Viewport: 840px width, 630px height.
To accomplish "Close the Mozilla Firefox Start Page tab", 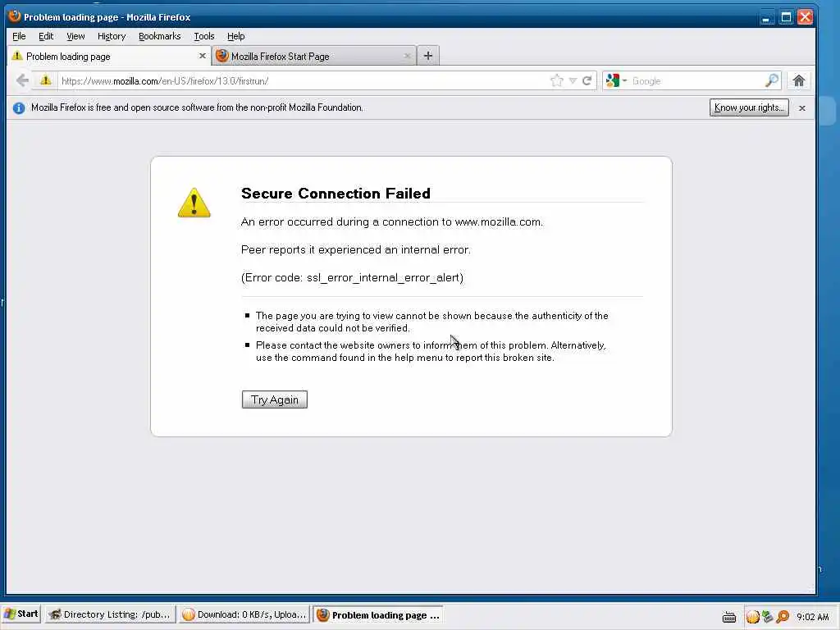I will click(x=407, y=56).
